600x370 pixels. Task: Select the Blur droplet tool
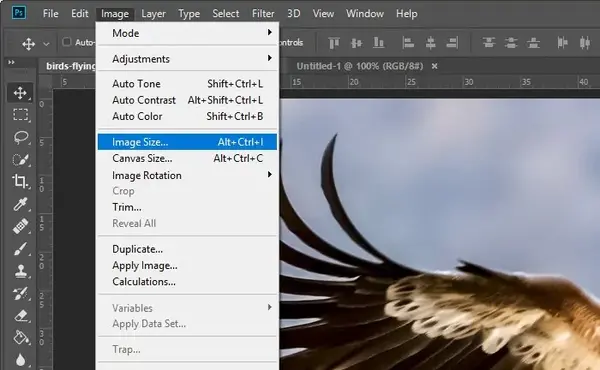pyautogui.click(x=20, y=360)
